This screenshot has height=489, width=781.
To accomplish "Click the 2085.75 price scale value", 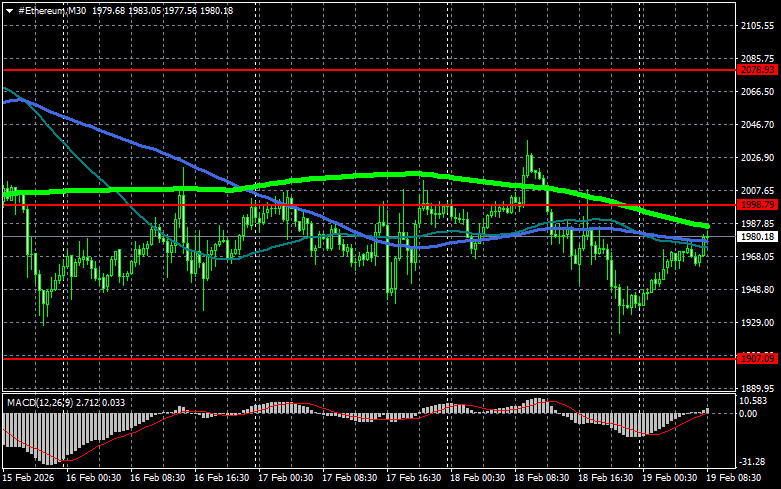I will point(758,59).
